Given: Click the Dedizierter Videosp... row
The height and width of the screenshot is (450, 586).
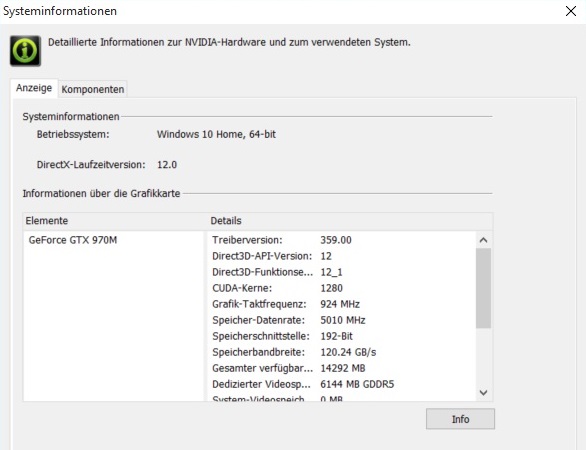Looking at the screenshot, I should [x=342, y=384].
